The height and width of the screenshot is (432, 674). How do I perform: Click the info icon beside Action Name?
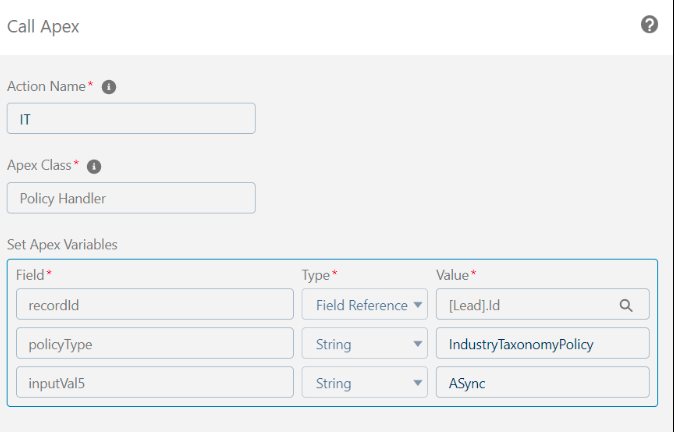(109, 87)
